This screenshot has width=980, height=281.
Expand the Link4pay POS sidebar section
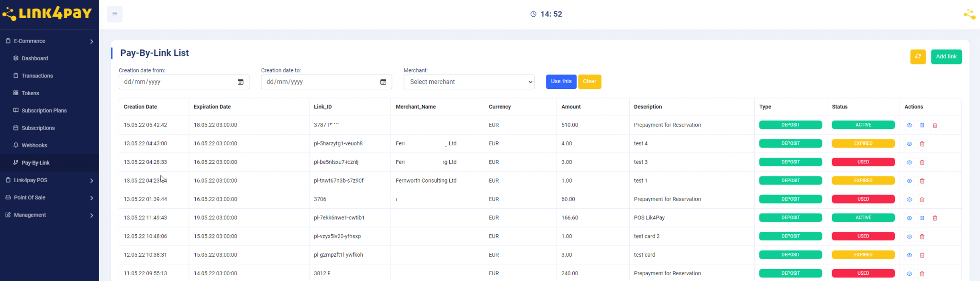pyautogui.click(x=49, y=180)
